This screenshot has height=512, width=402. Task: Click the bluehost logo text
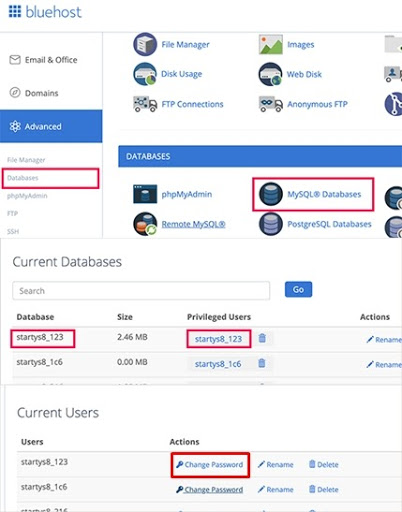[x=53, y=12]
